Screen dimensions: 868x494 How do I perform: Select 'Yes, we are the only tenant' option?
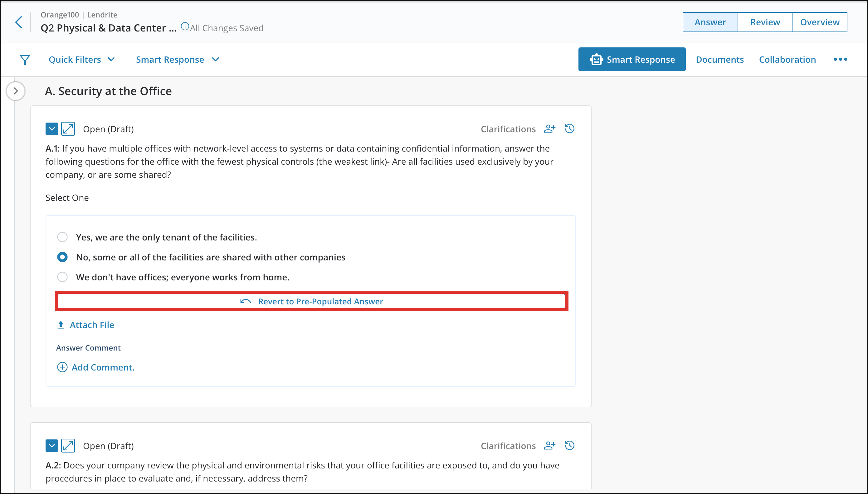tap(62, 237)
